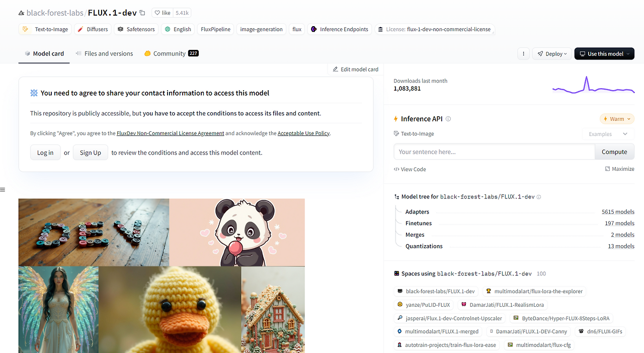Open the Use this model dropdown

(x=604, y=53)
